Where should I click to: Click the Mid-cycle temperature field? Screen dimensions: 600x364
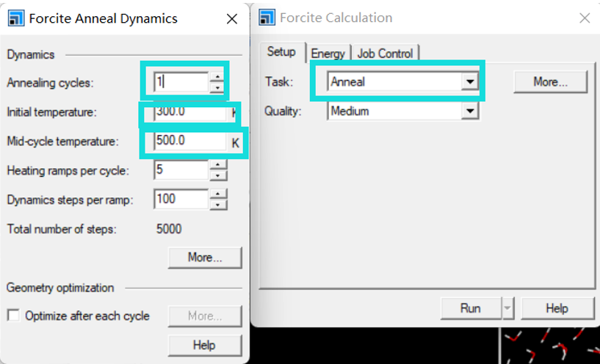tap(190, 142)
